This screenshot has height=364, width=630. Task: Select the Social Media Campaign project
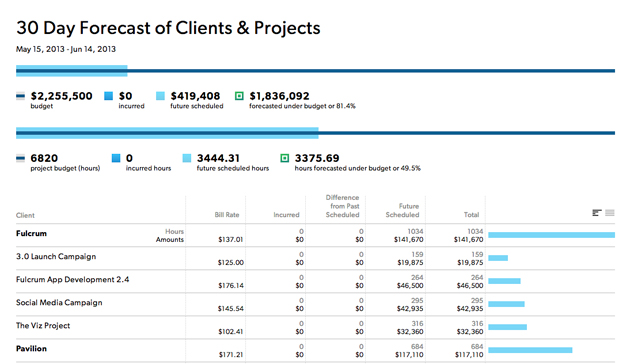(x=59, y=303)
